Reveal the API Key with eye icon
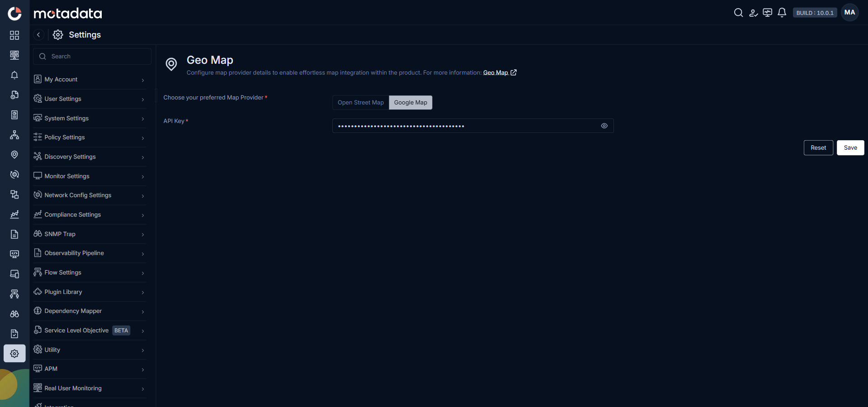Image resolution: width=868 pixels, height=407 pixels. pos(604,126)
